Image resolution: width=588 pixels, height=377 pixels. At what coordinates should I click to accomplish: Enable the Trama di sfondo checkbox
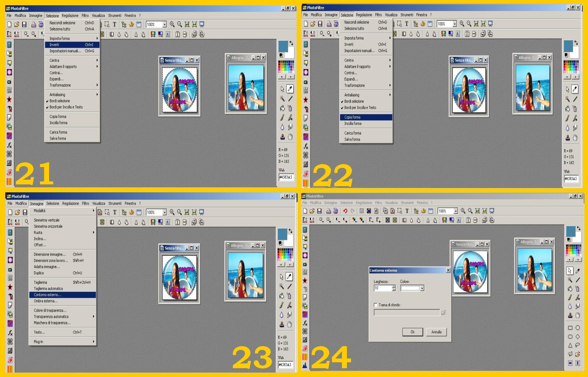click(x=375, y=305)
